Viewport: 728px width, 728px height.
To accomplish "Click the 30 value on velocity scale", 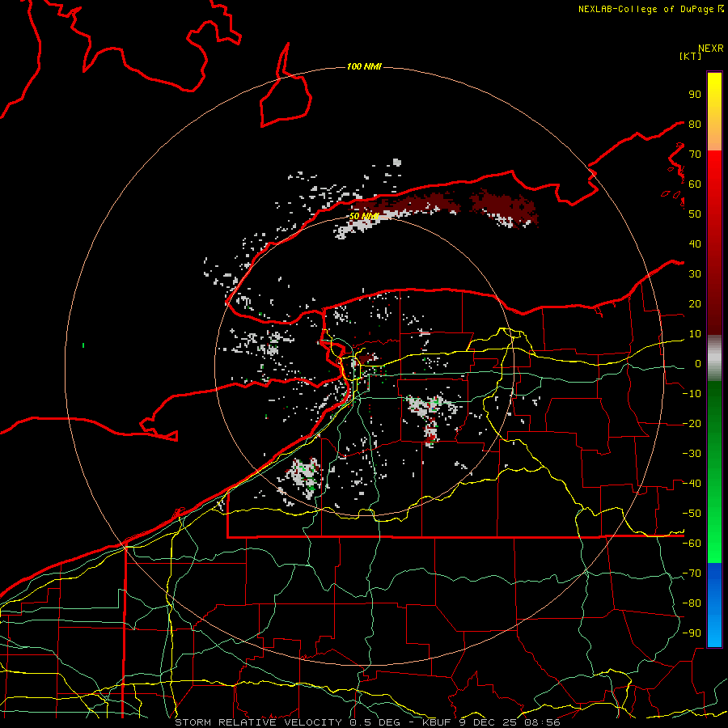I will [695, 274].
